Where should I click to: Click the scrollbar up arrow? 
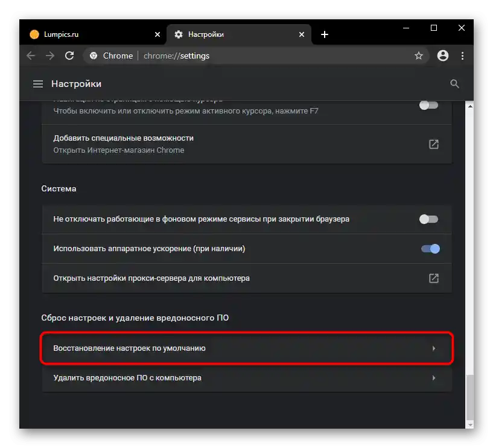pyautogui.click(x=469, y=106)
